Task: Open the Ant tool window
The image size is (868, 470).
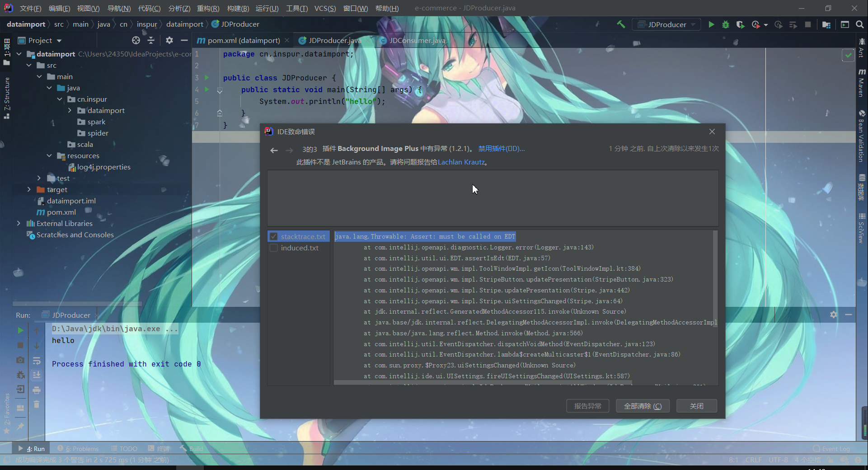Action: tap(862, 53)
